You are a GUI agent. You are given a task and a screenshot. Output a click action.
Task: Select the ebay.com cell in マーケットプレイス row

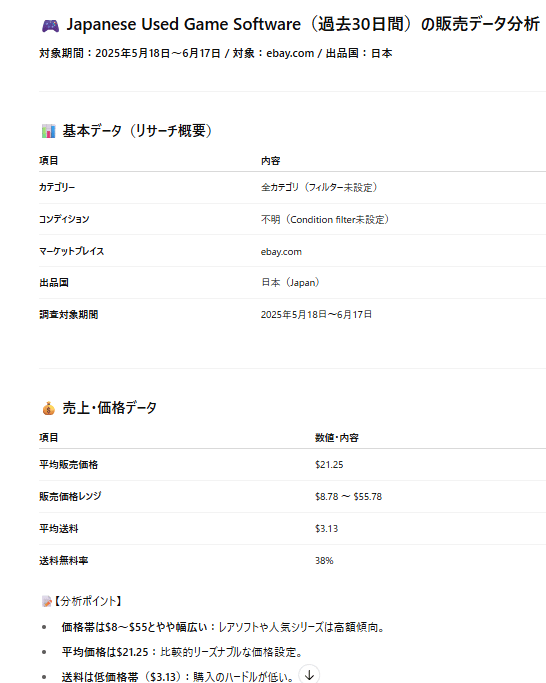[281, 252]
